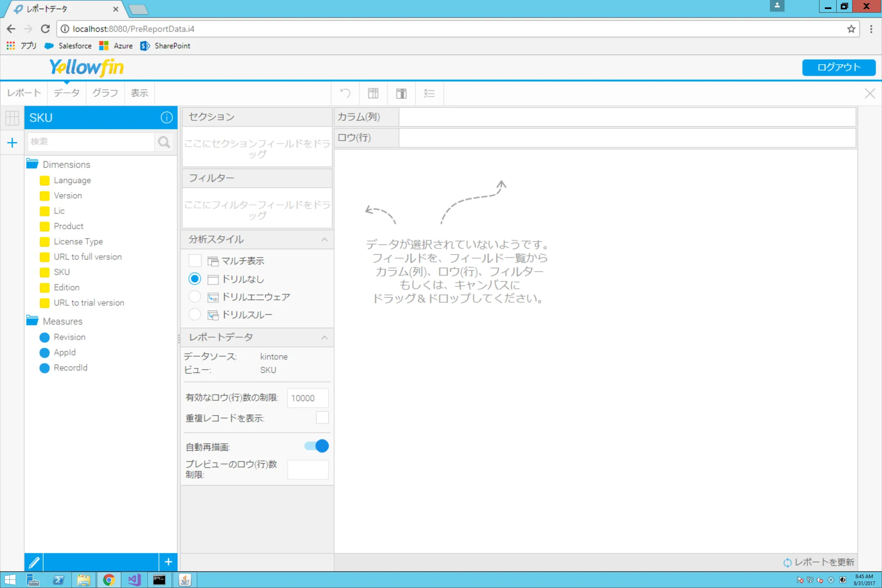
Task: Select the ドリルスルー radio button
Action: (x=195, y=314)
